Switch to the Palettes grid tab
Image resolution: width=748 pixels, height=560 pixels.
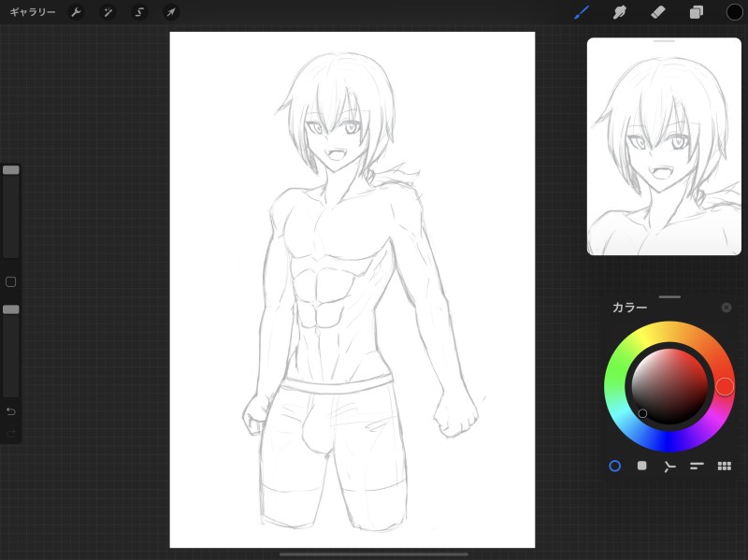pyautogui.click(x=724, y=466)
